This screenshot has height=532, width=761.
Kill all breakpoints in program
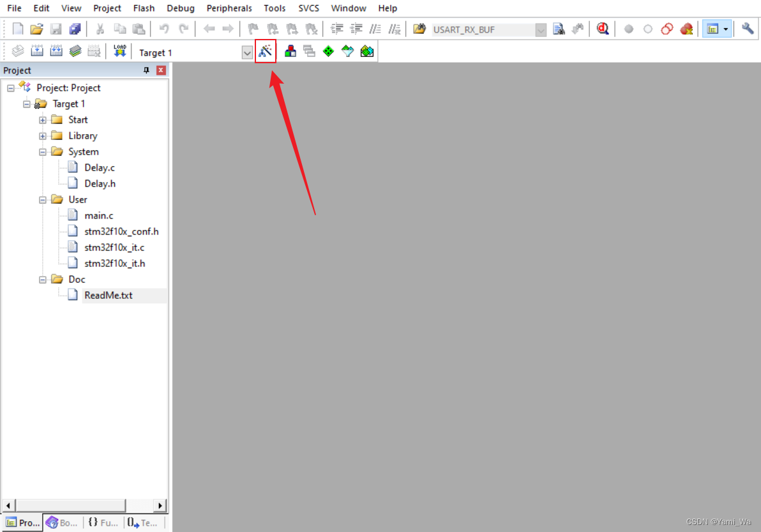click(x=685, y=28)
